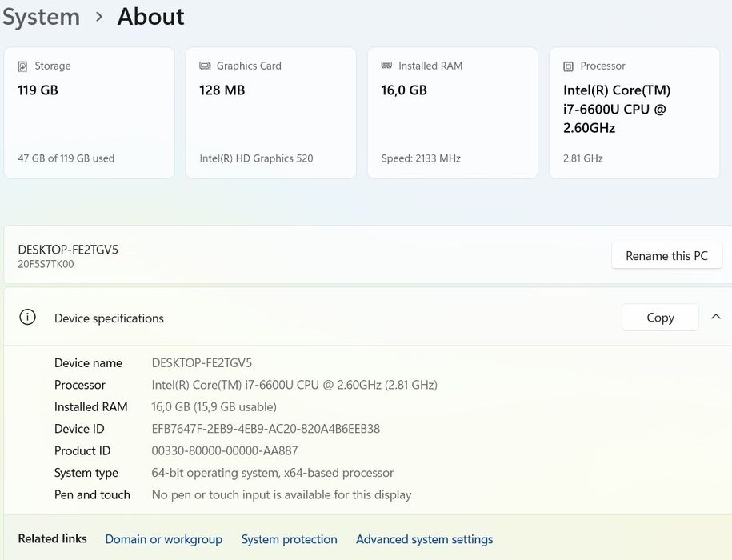
Task: Collapse the Device specifications section
Action: tap(715, 318)
